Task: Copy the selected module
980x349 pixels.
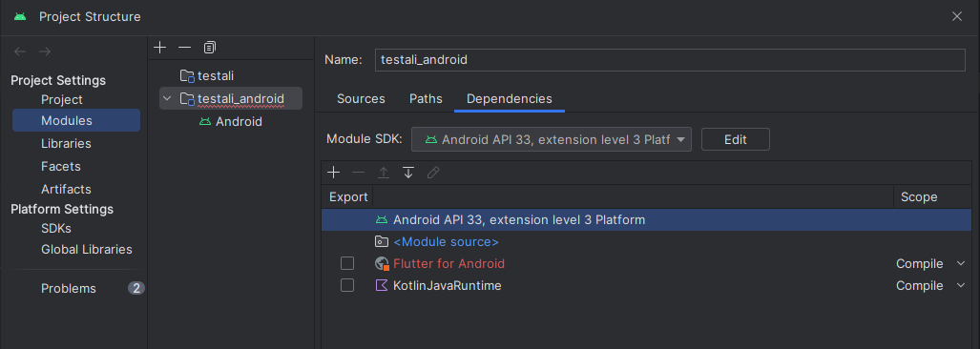Action: coord(209,48)
